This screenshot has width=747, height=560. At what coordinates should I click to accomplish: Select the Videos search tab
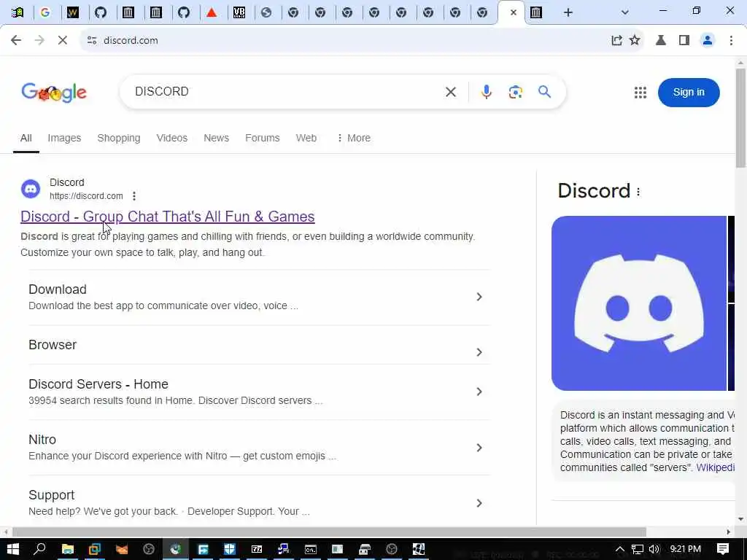click(172, 138)
